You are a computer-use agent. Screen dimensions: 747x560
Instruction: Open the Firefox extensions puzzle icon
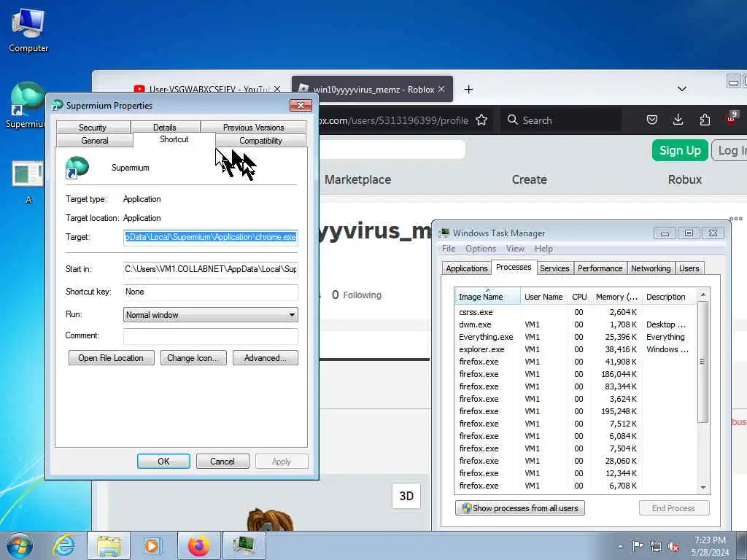pyautogui.click(x=705, y=120)
